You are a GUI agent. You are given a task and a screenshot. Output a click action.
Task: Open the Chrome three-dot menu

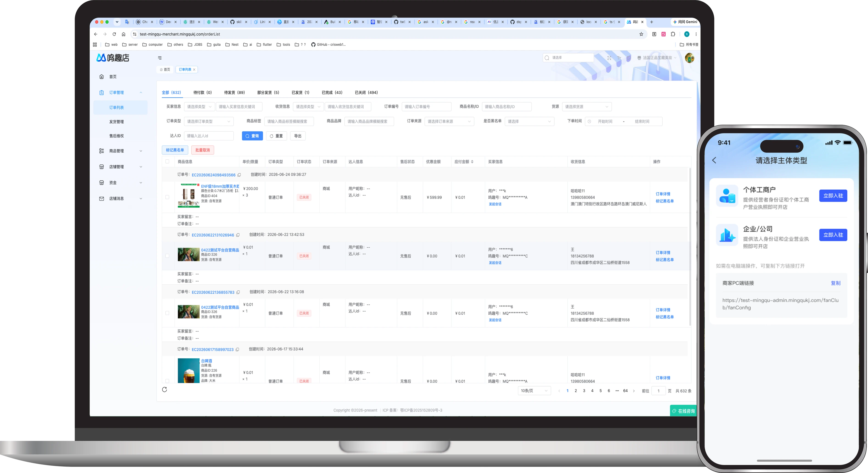pos(696,34)
